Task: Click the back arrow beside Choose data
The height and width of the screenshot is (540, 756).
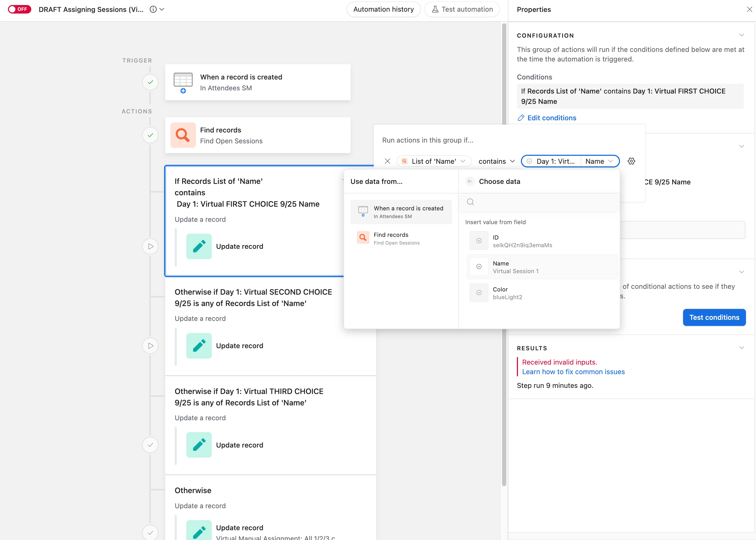Action: point(470,182)
